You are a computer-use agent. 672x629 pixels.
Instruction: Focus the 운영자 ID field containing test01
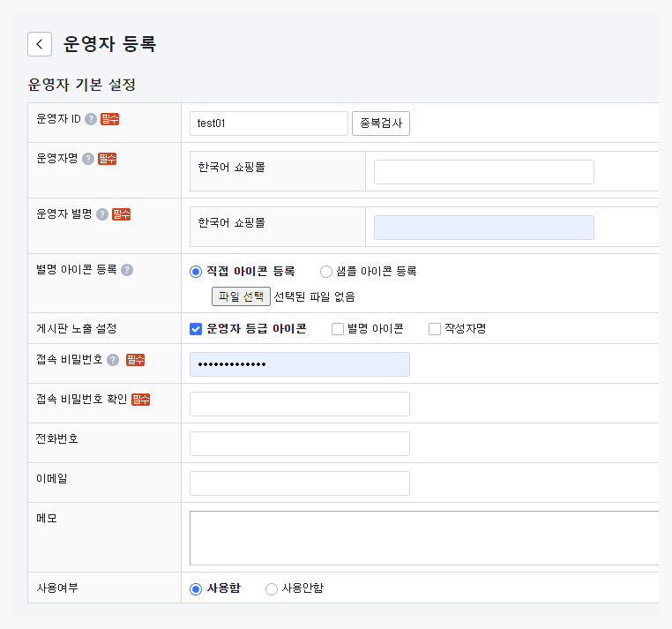(268, 124)
